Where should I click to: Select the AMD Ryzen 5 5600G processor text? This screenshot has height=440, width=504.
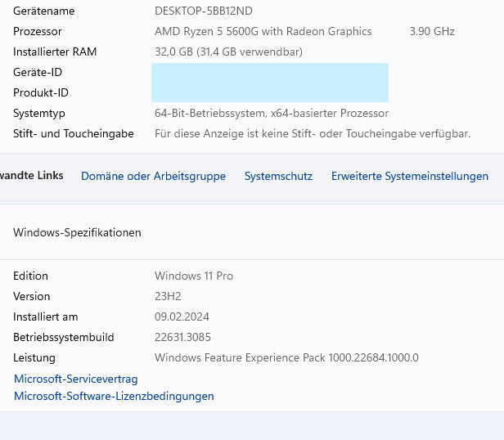point(263,32)
